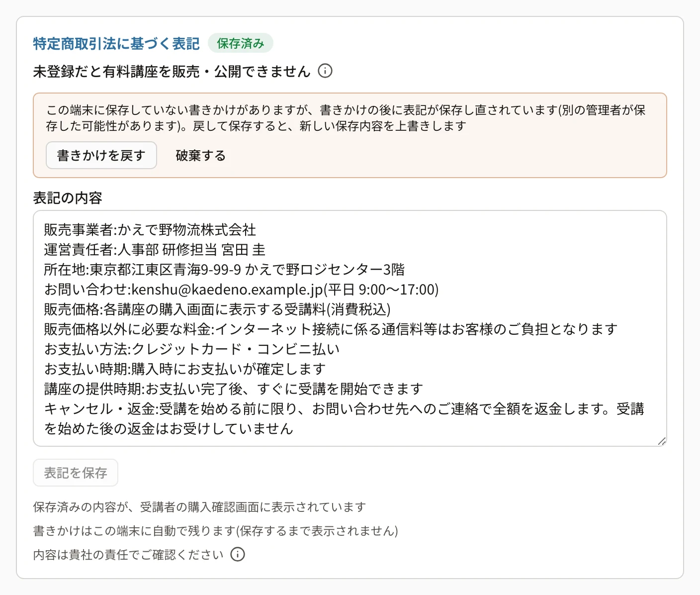Click the info icon beside 未登録だと有料講座 text
700x595 pixels.
coord(325,71)
